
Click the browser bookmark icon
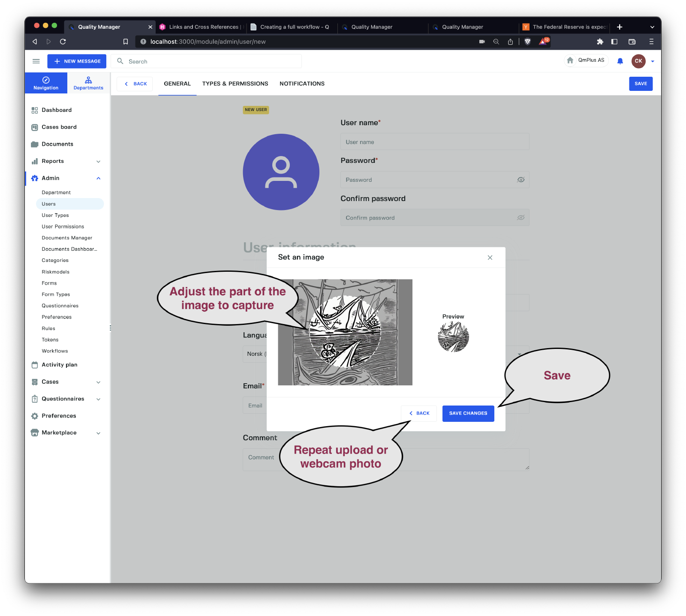[x=126, y=42]
